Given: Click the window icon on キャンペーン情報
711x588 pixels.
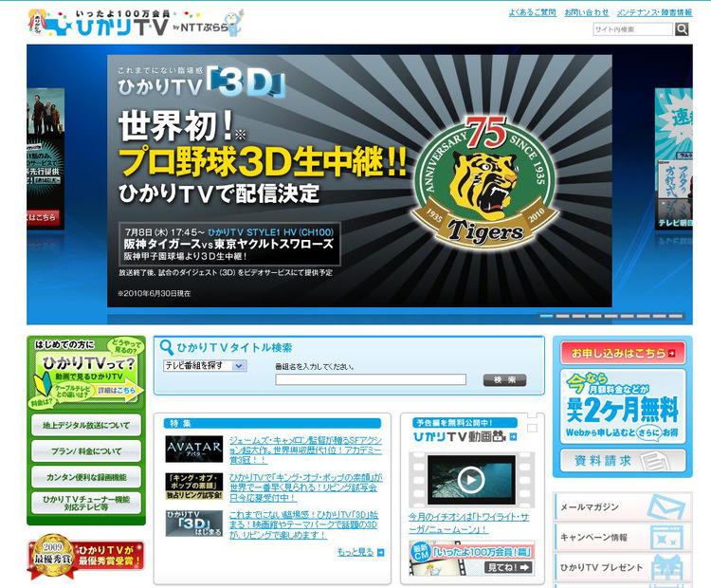Looking at the screenshot, I should [666, 538].
